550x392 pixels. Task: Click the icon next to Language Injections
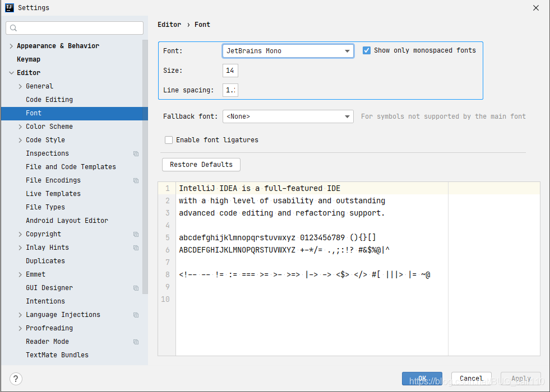pos(135,314)
